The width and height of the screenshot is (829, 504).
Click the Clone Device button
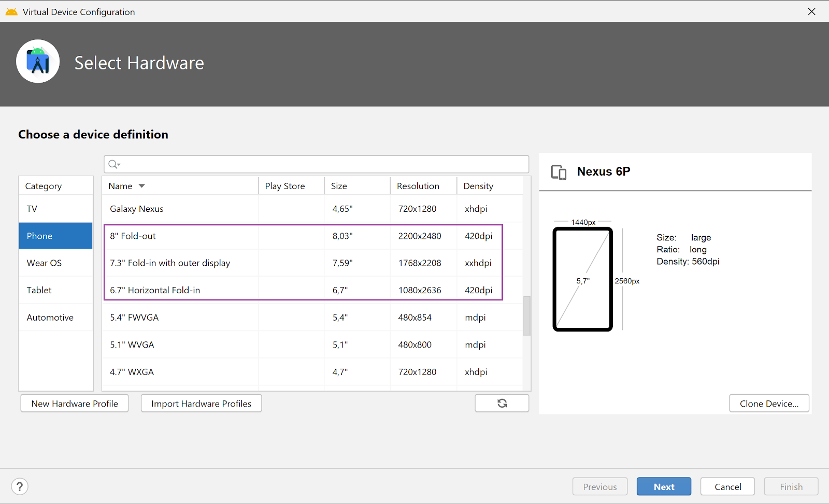pyautogui.click(x=769, y=404)
